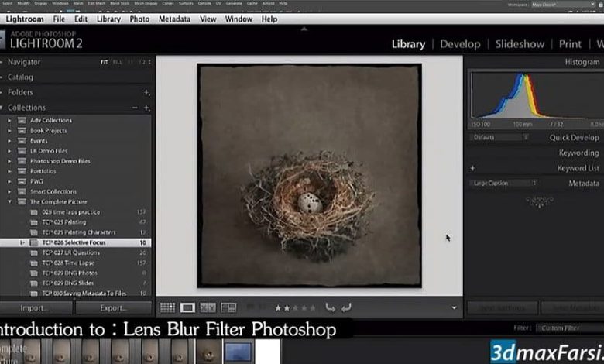Collapse The Complete Picture set
604x364 pixels.
pyautogui.click(x=9, y=201)
